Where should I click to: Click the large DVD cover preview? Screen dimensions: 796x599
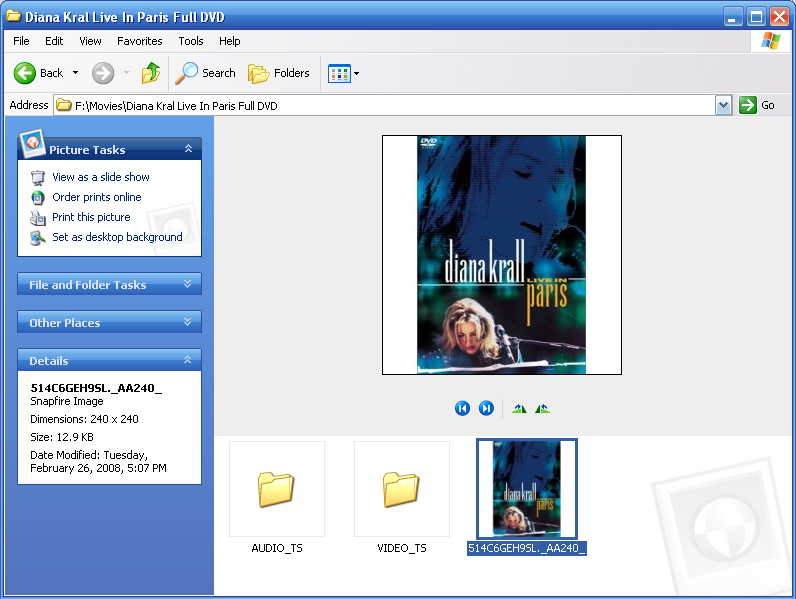(x=502, y=255)
